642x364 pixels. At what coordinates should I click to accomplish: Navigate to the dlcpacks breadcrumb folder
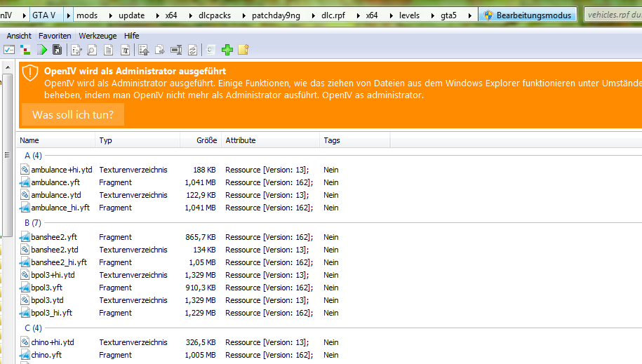pyautogui.click(x=215, y=15)
